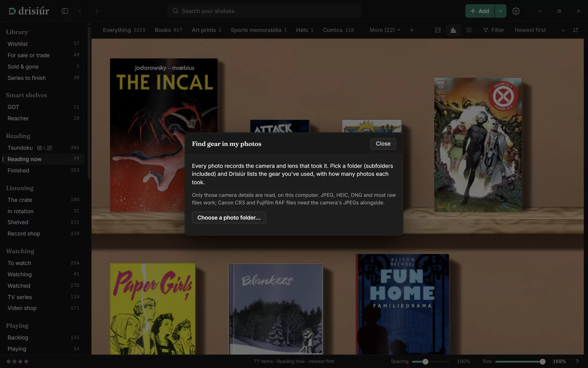Screen dimensions: 588x368
Task: Open the Backlog shelf under Playing
Action: click(43, 337)
